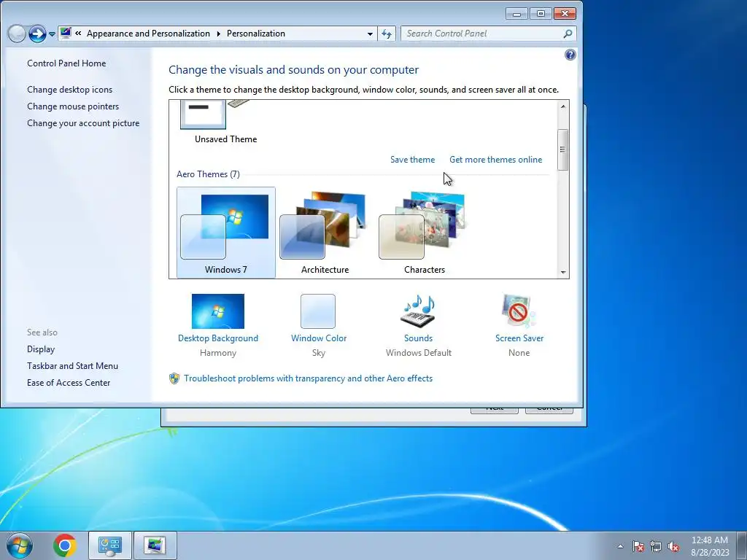747x560 pixels.
Task: Switch to Control Panel taskbar button
Action: pos(110,545)
